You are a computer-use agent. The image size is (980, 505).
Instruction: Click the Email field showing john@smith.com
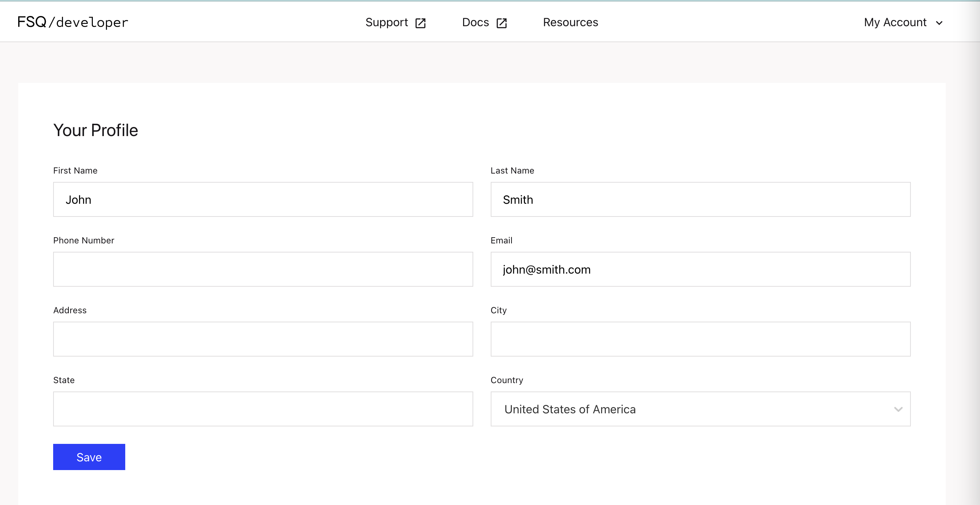[x=700, y=269]
